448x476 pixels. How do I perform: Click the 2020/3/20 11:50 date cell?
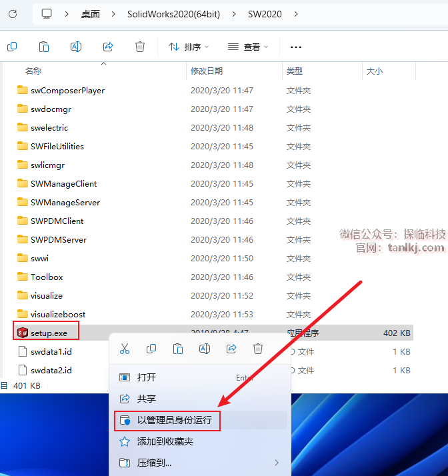(222, 259)
